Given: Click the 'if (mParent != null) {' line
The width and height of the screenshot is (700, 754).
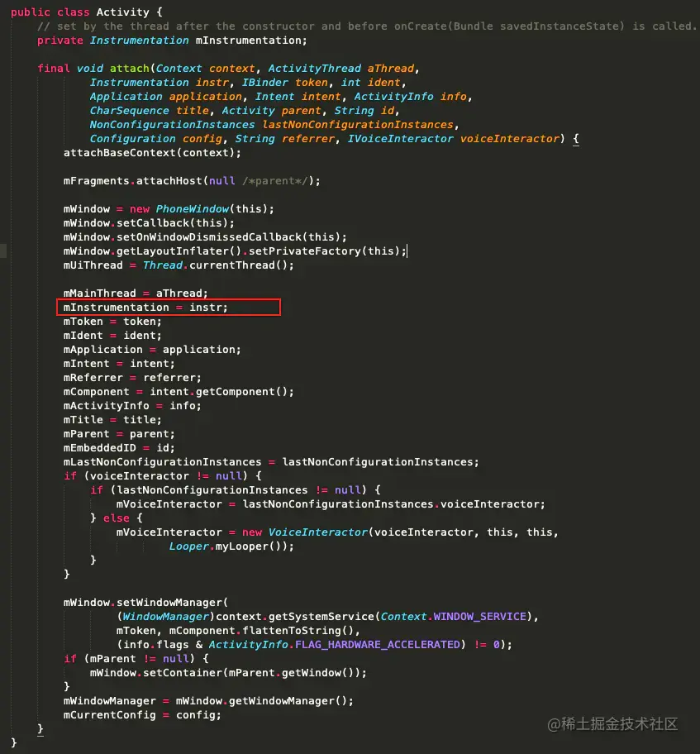Looking at the screenshot, I should point(136,659).
